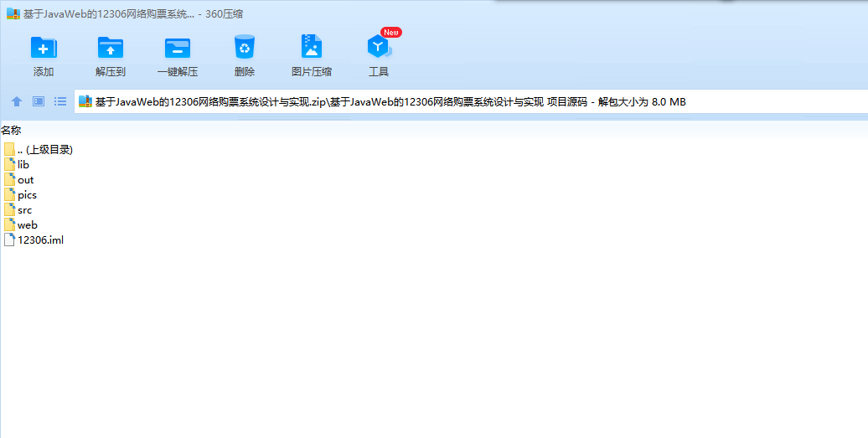Select the out folder
868x438 pixels.
18,180
